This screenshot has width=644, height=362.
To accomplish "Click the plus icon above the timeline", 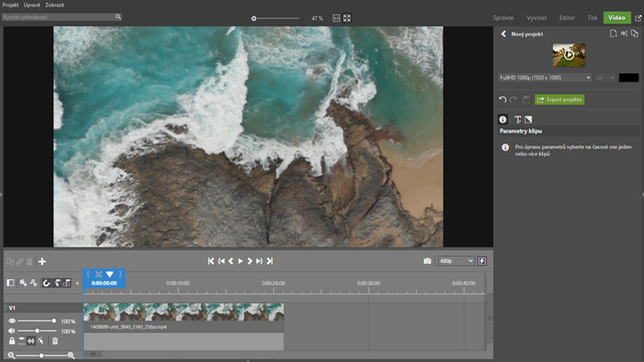I will pyautogui.click(x=42, y=261).
